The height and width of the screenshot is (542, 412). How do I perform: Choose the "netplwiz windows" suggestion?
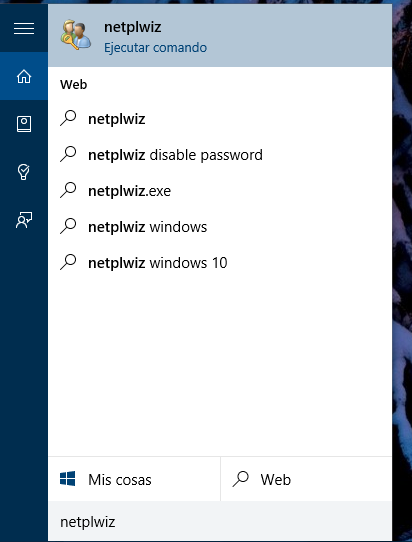220,227
